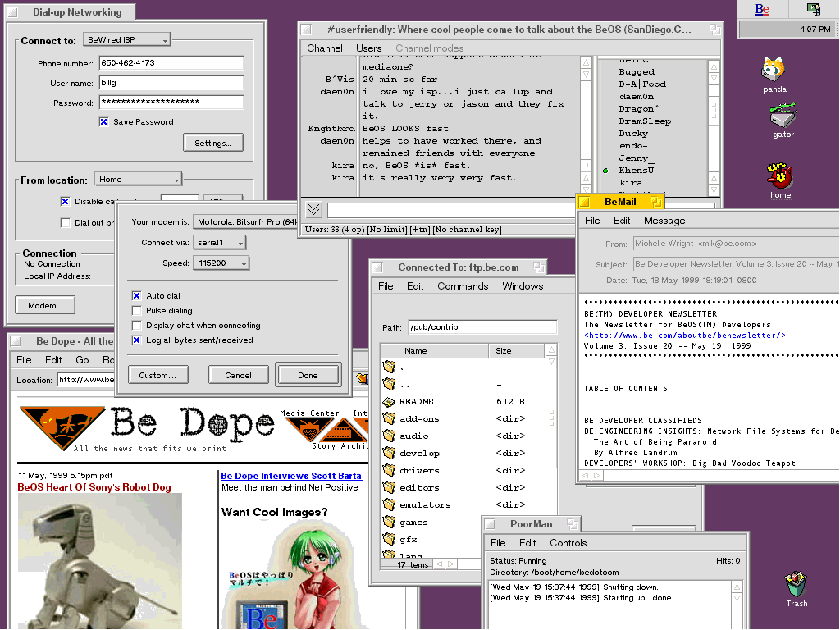The height and width of the screenshot is (630, 840).
Task: Open the Connect via serial1 dropdown
Action: point(219,243)
